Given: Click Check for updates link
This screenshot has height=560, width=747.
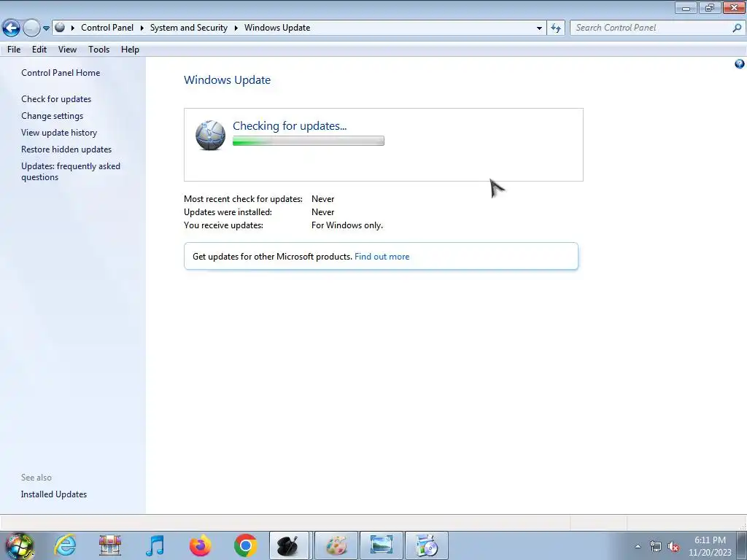Looking at the screenshot, I should coord(56,99).
